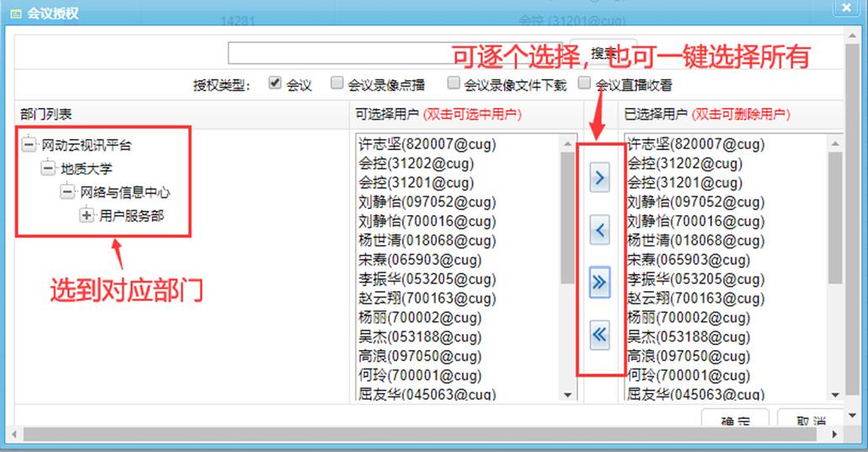Click the user search input field

pos(394,53)
